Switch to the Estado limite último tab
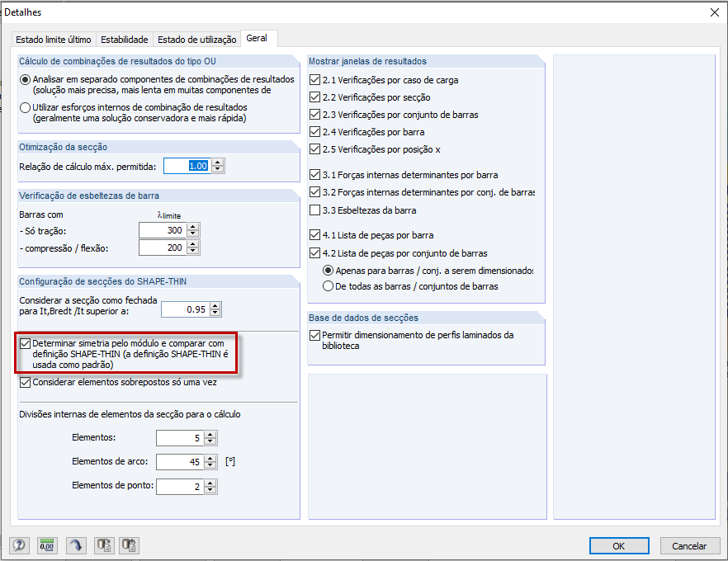Screen dimensions: 728x561 tap(54, 40)
